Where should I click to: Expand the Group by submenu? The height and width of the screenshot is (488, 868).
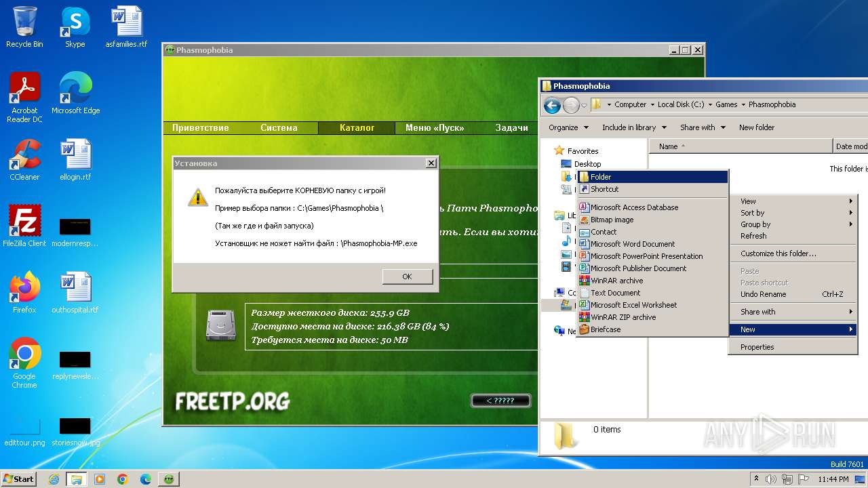(x=793, y=224)
